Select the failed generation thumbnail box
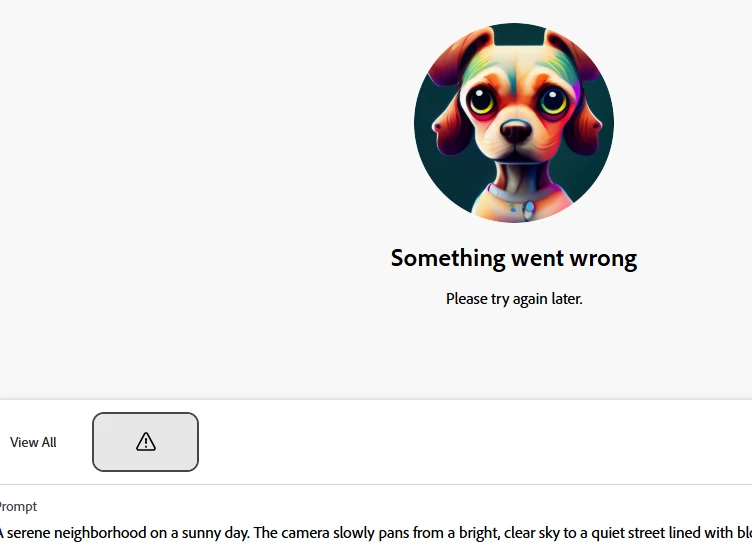The height and width of the screenshot is (546, 752). click(145, 442)
